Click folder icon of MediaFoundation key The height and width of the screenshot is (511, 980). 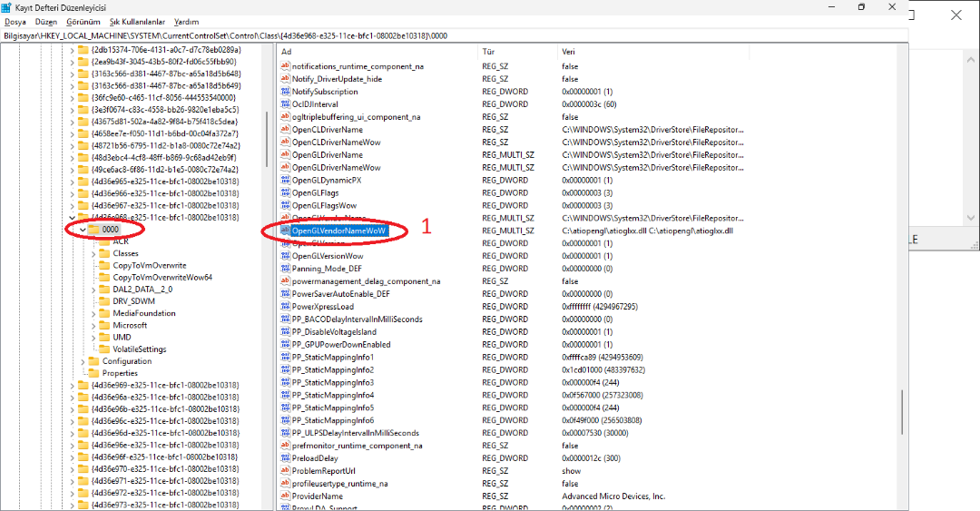point(104,313)
